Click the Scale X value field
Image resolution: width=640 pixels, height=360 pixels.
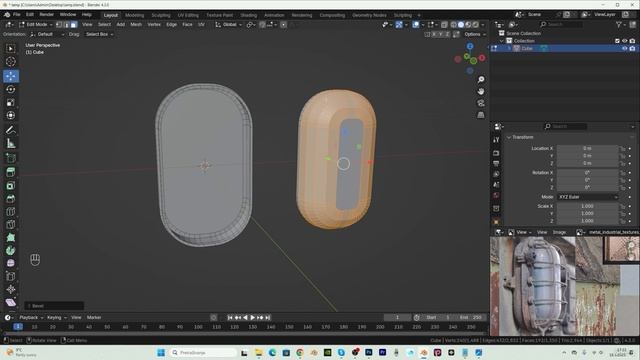point(588,207)
